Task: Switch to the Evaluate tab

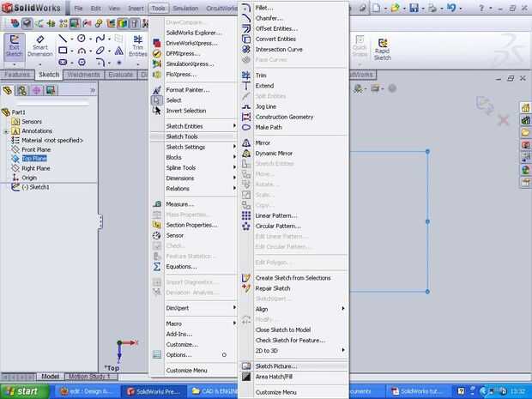Action: 120,75
